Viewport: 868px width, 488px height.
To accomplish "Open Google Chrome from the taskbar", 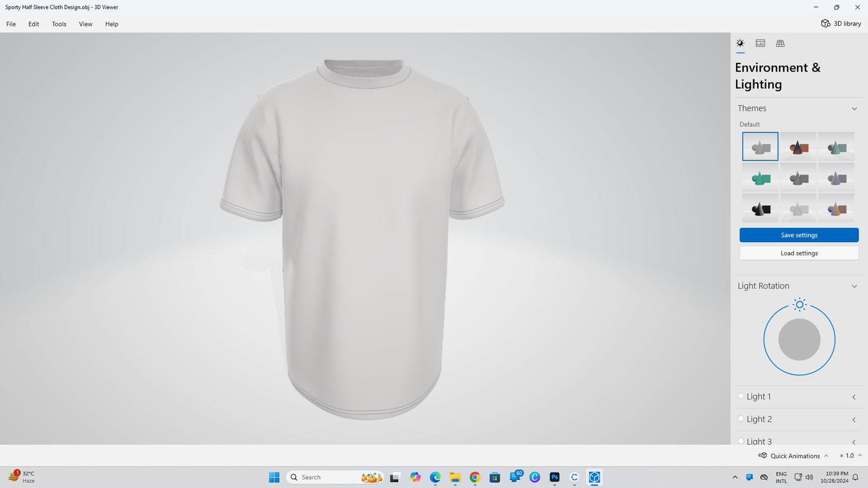I will pos(475,477).
